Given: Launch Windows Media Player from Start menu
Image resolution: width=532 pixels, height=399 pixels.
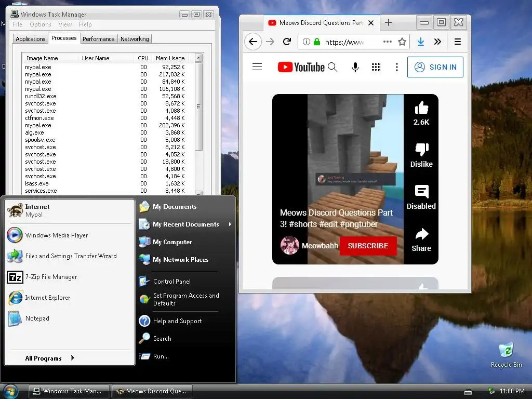Looking at the screenshot, I should point(69,235).
